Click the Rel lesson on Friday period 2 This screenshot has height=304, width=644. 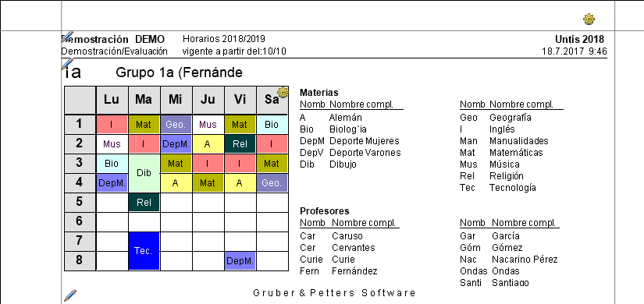(240, 143)
